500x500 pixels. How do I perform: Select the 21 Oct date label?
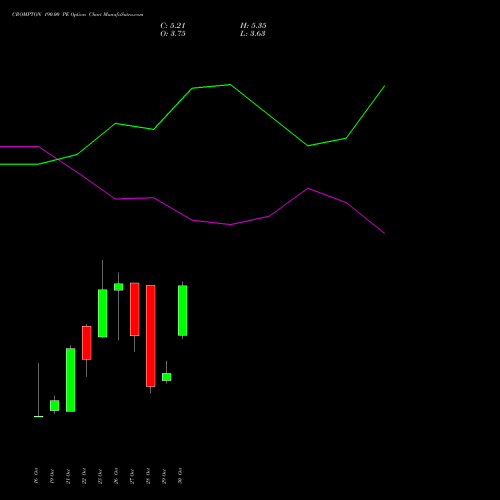tap(68, 476)
